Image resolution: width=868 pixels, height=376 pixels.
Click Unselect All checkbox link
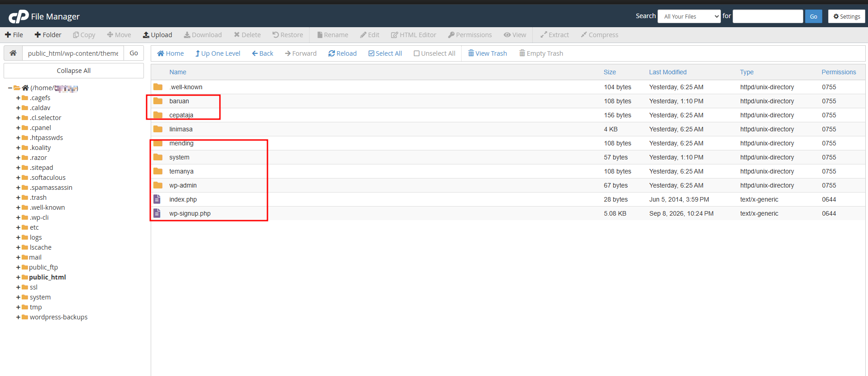[x=434, y=53]
